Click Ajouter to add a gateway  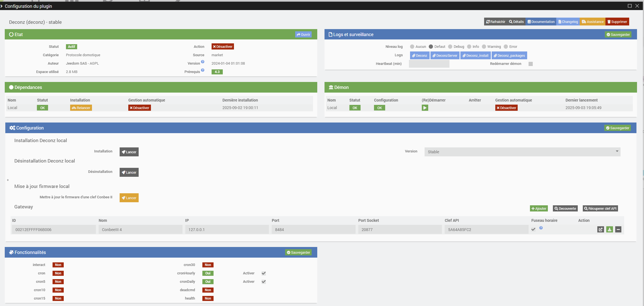pos(539,209)
